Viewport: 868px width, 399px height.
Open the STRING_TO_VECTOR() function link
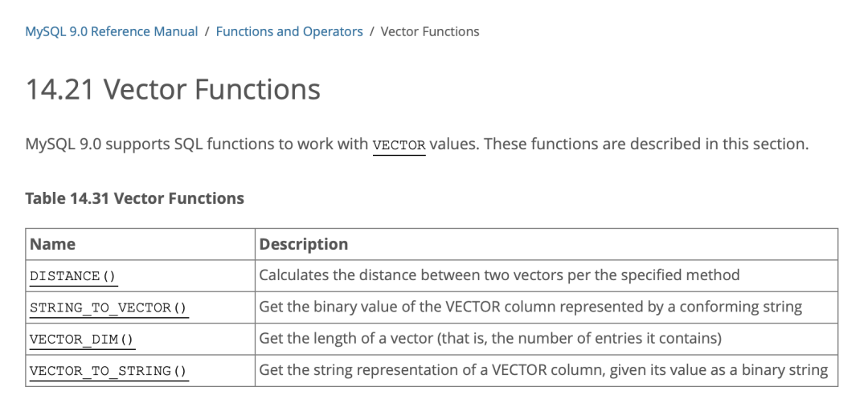point(108,307)
